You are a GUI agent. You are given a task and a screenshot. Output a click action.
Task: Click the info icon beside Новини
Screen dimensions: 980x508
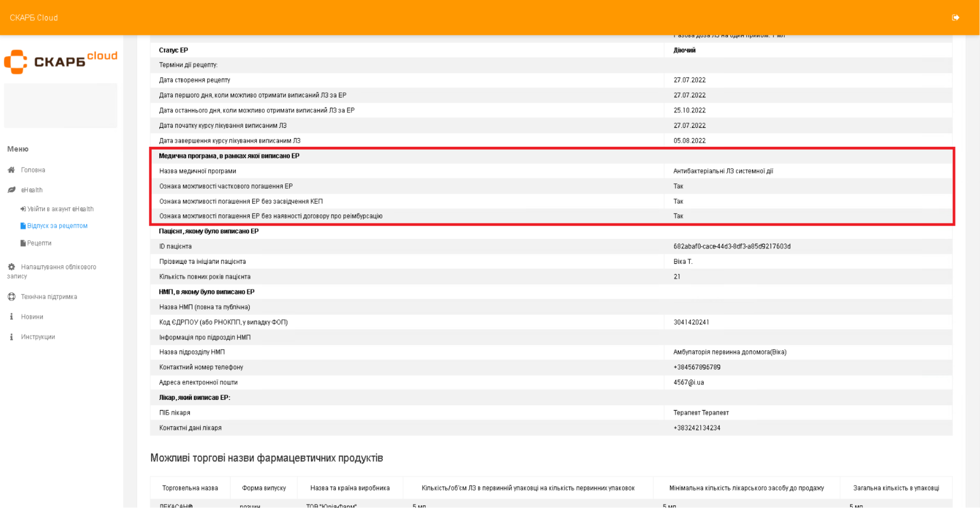11,317
